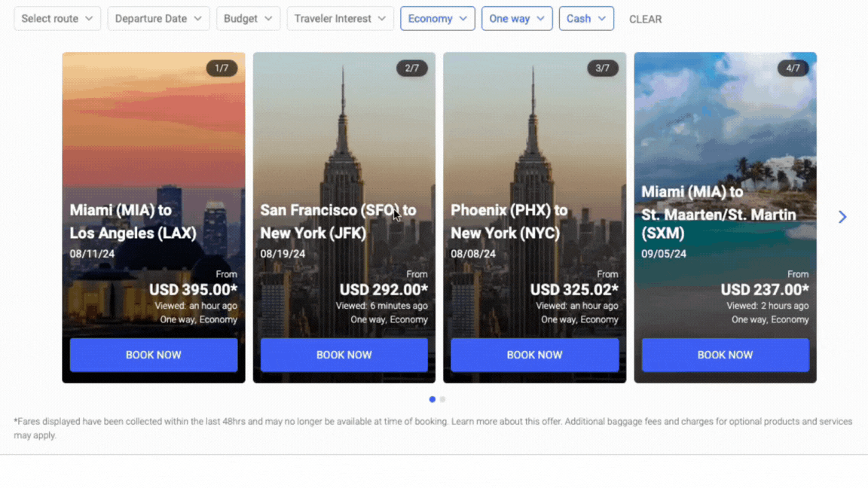Open the Cash payment type dropdown
Screen dimensions: 868x488
click(586, 18)
